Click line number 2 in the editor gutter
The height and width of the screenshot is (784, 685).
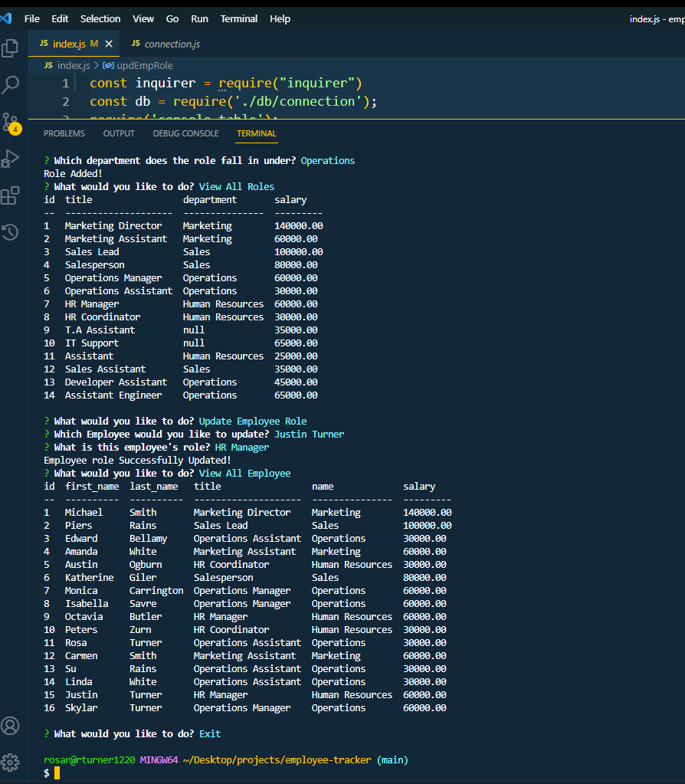pyautogui.click(x=65, y=101)
